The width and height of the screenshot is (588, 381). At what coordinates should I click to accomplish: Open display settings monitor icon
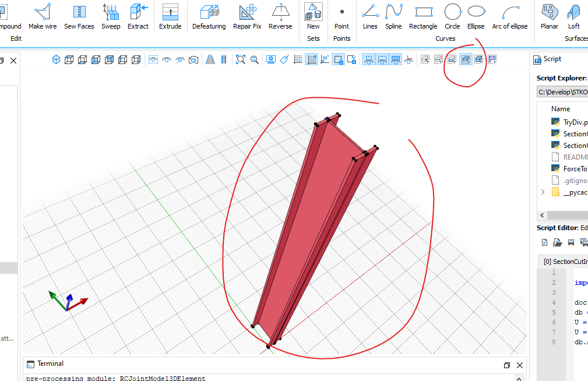click(x=271, y=59)
